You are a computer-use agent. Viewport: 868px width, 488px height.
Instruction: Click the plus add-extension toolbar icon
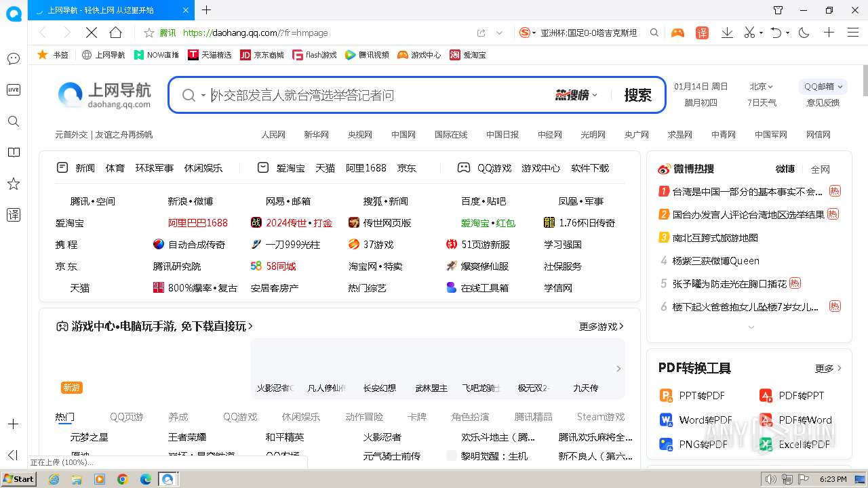[x=829, y=33]
